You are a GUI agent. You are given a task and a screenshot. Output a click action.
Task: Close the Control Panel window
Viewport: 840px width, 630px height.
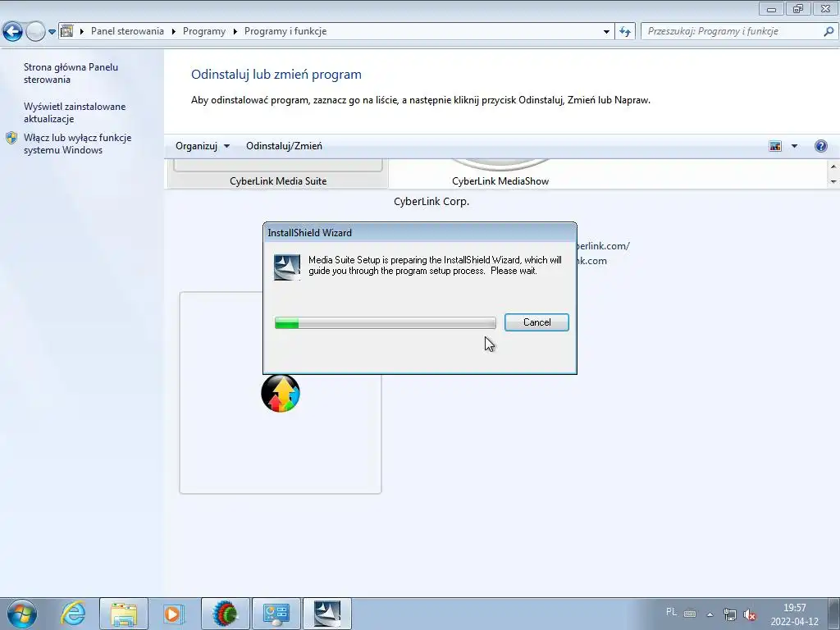825,8
